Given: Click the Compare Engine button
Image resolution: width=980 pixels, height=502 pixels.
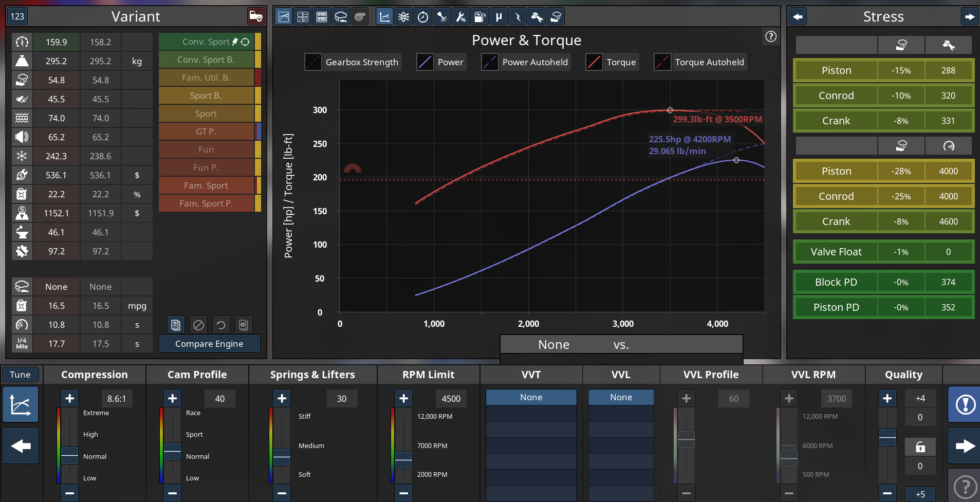Looking at the screenshot, I should pos(209,344).
